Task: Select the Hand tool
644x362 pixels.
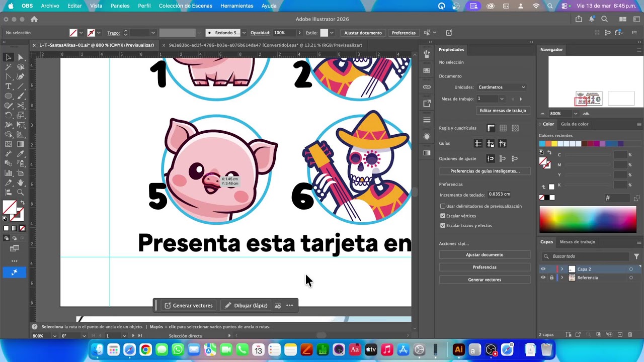Action: [x=21, y=183]
